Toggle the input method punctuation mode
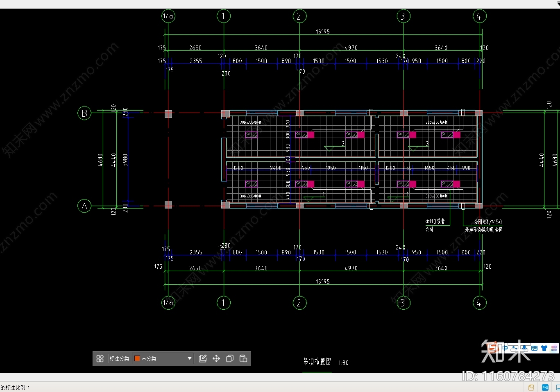Image resolution: width=560 pixels, height=392 pixels. (515, 349)
